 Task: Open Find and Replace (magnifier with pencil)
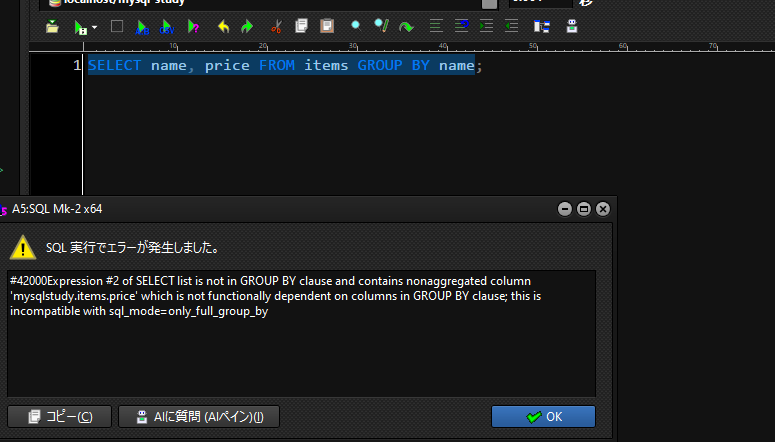(381, 26)
